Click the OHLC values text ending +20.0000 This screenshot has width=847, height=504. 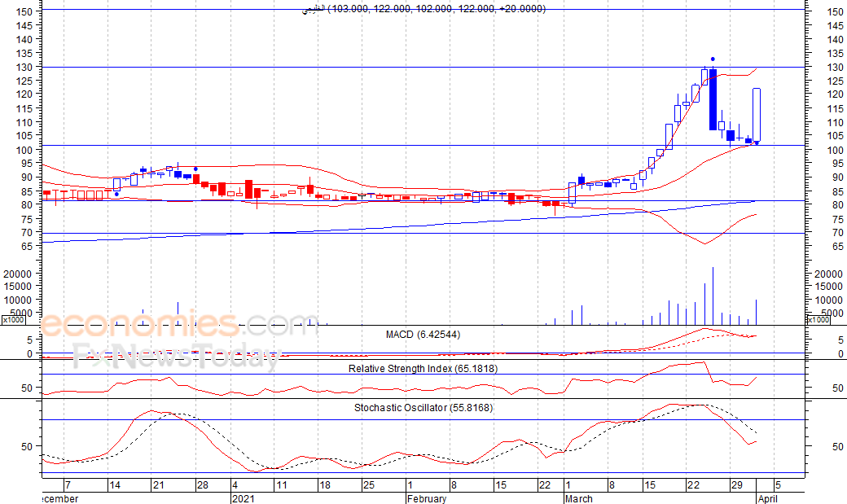pos(437,9)
